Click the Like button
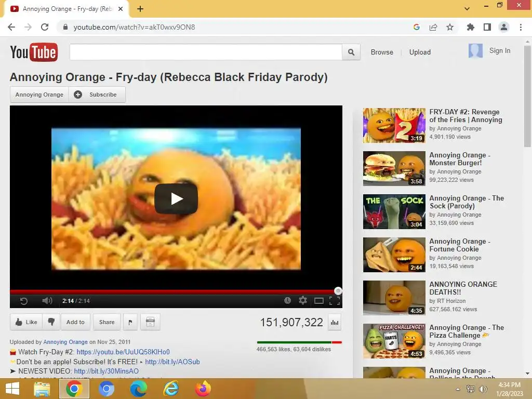 tap(26, 322)
